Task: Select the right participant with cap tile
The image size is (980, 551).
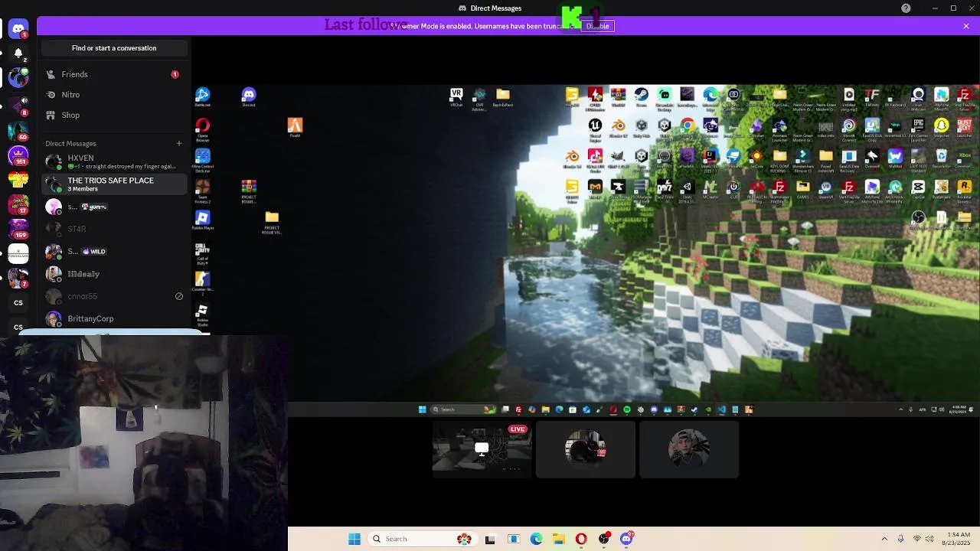Action: point(689,449)
